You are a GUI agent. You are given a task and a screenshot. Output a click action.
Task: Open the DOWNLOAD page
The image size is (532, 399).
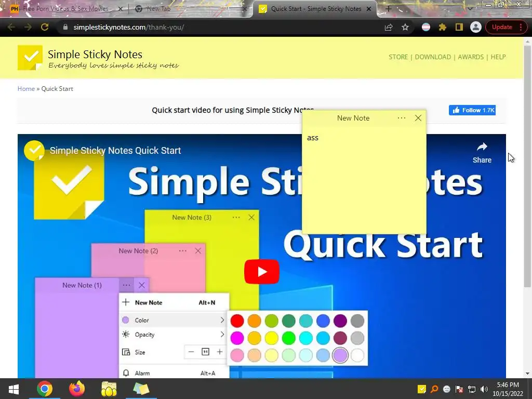coord(433,57)
